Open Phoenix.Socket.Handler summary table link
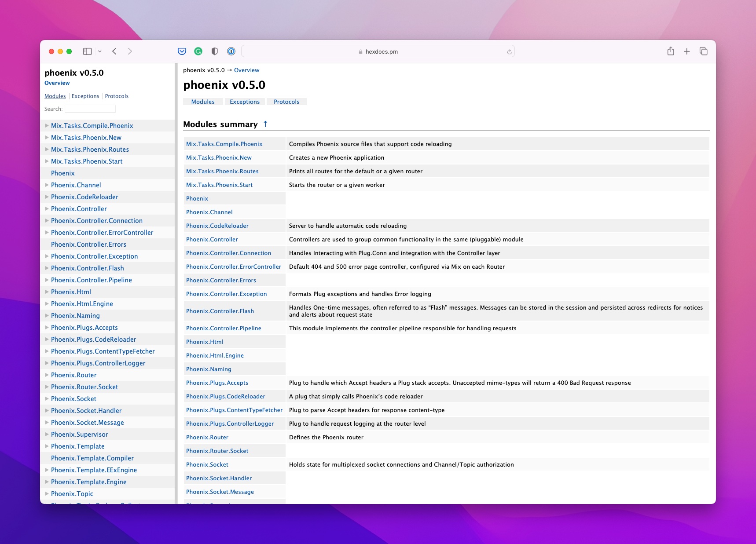756x544 pixels. (219, 478)
